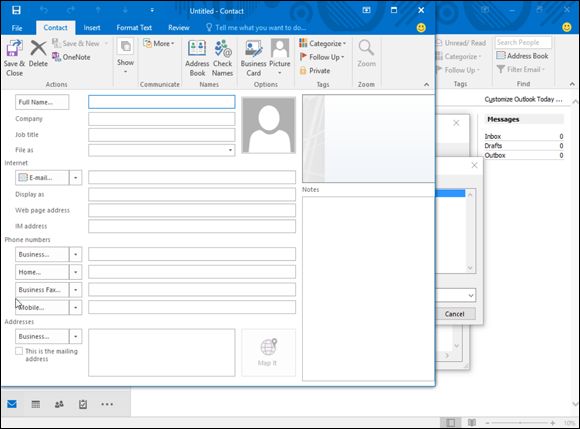The height and width of the screenshot is (429, 580).
Task: Open the More dropdown in Communicate
Action: [x=159, y=43]
